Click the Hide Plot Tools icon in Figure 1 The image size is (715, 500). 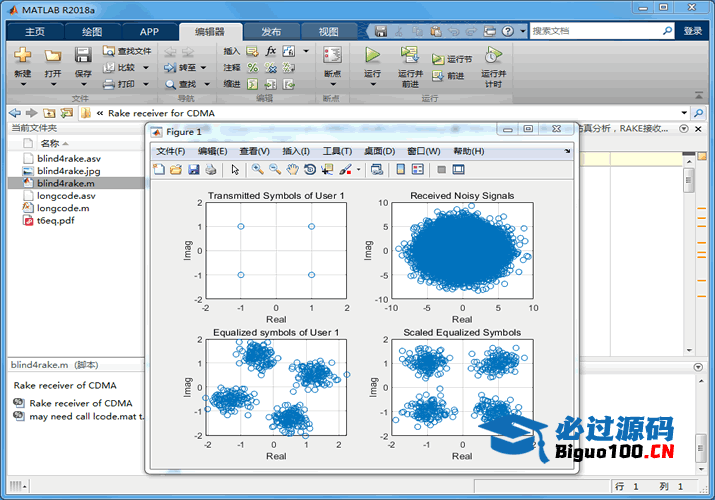[x=441, y=170]
